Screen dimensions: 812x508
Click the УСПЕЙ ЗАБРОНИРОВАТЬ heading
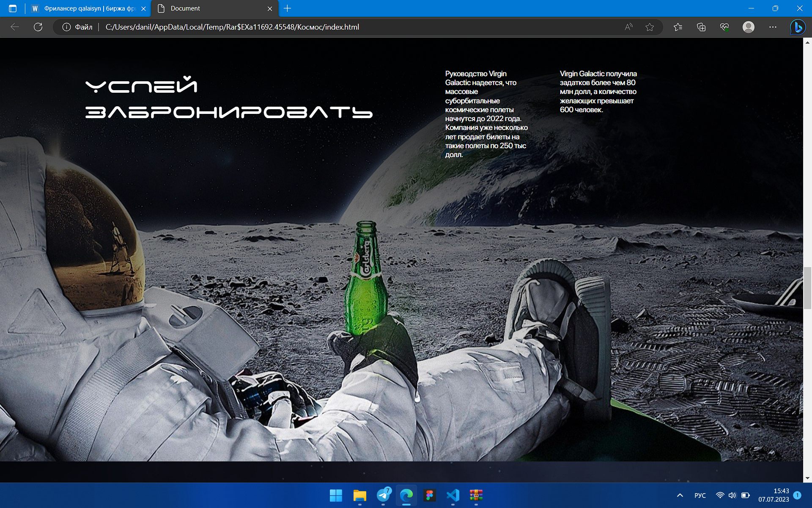point(228,97)
